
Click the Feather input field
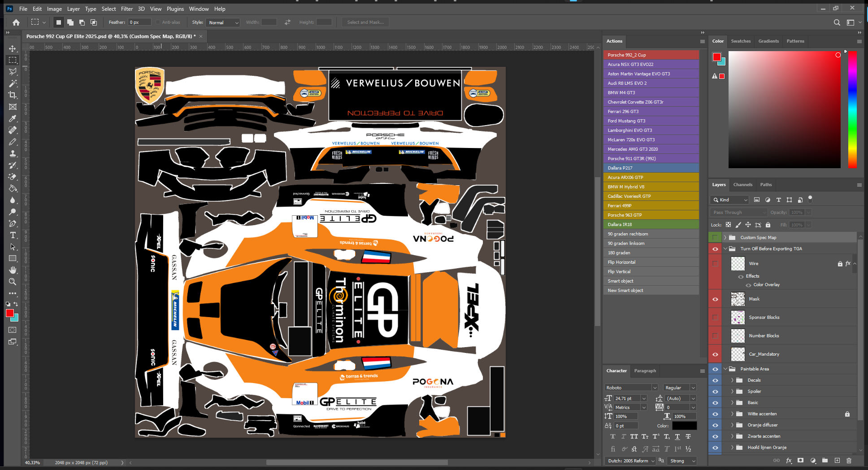click(139, 22)
